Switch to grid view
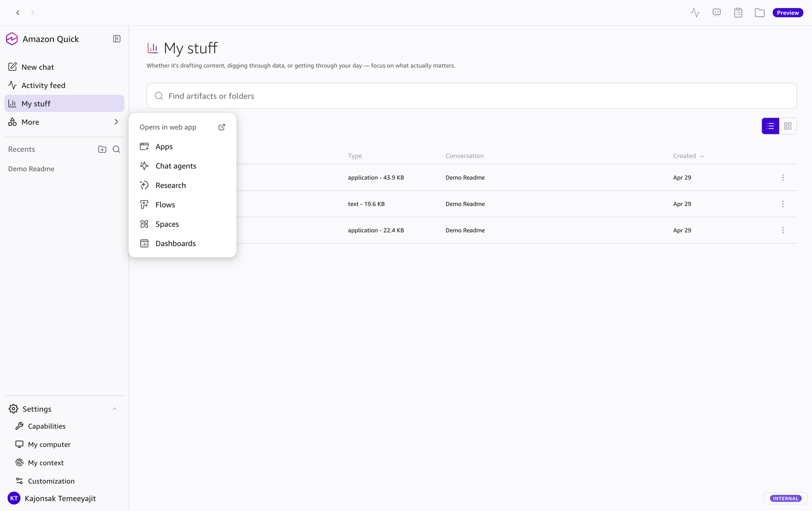 [x=788, y=126]
